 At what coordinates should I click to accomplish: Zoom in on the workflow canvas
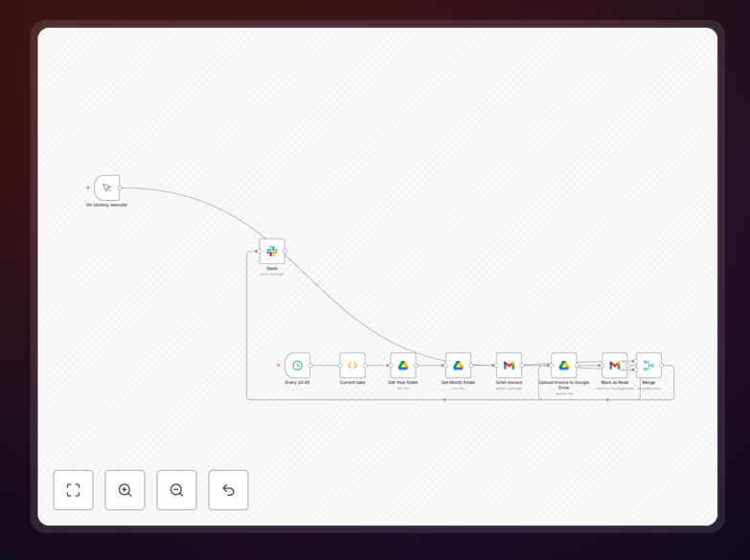(125, 490)
